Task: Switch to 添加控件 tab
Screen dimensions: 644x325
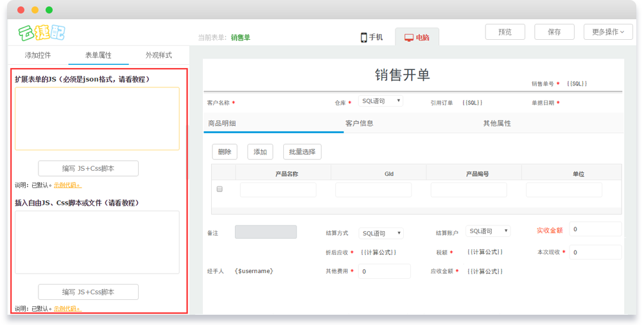Action: coord(38,55)
